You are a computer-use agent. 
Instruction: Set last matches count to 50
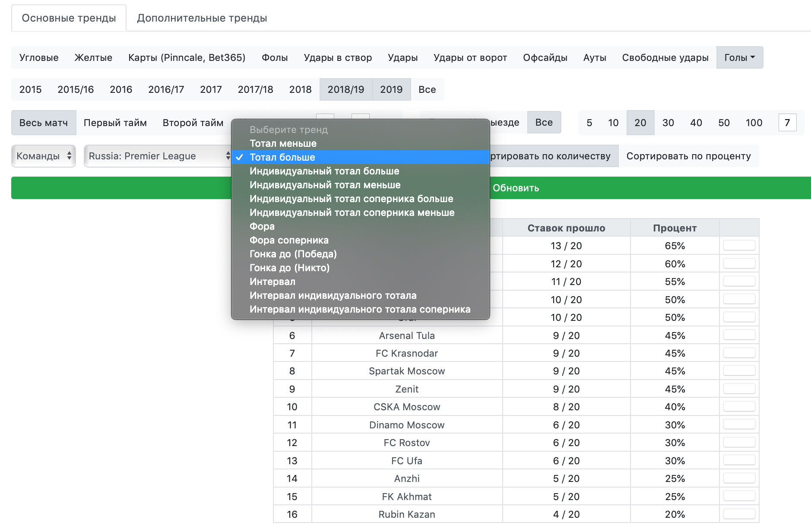click(724, 123)
